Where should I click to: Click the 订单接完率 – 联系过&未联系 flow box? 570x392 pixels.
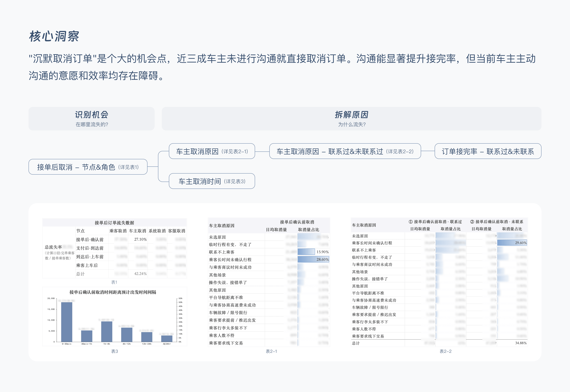pos(488,151)
